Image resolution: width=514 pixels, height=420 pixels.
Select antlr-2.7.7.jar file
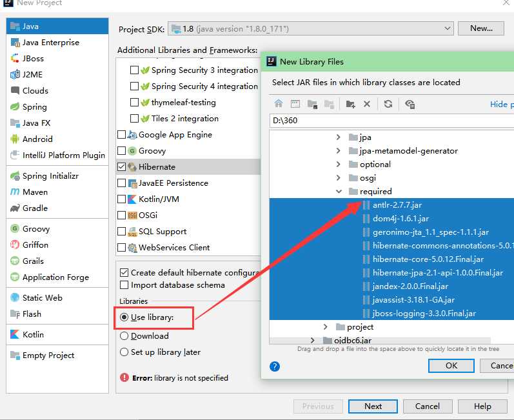point(391,205)
